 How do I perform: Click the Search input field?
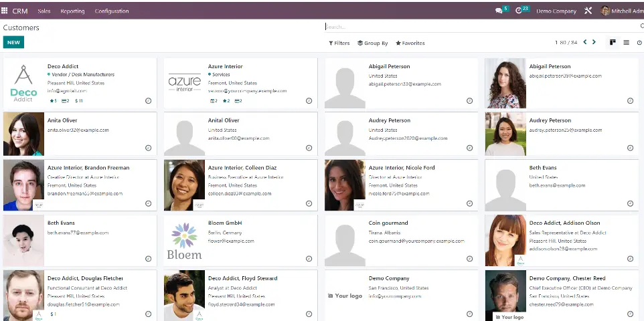click(481, 27)
